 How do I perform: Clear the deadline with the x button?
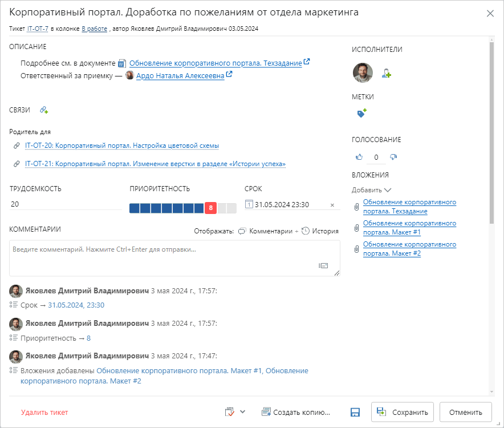tap(332, 205)
